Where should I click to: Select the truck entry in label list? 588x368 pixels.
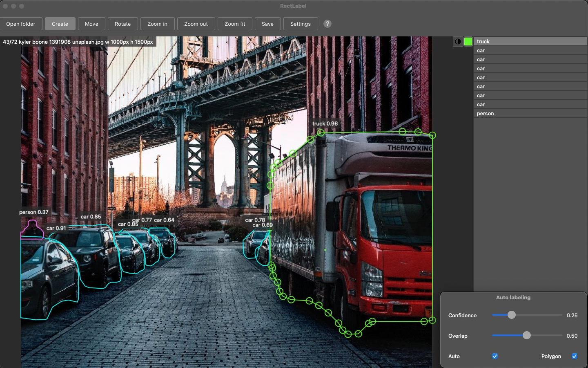pyautogui.click(x=530, y=41)
